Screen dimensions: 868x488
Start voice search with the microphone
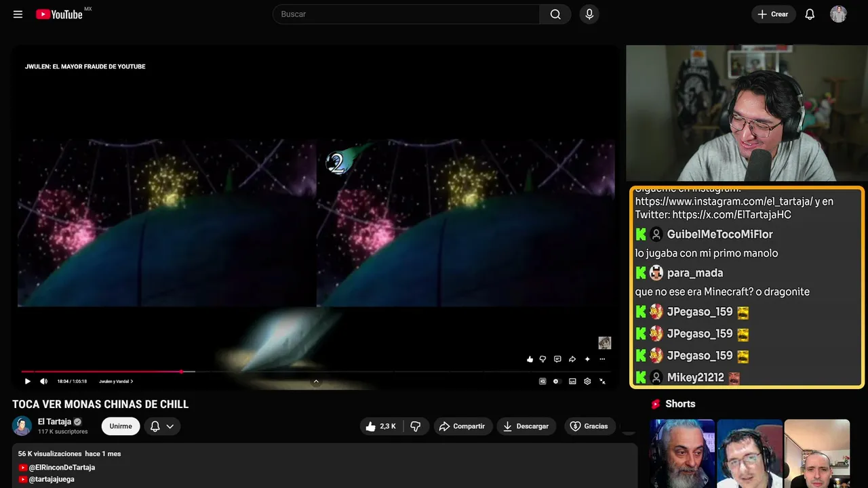click(x=589, y=14)
